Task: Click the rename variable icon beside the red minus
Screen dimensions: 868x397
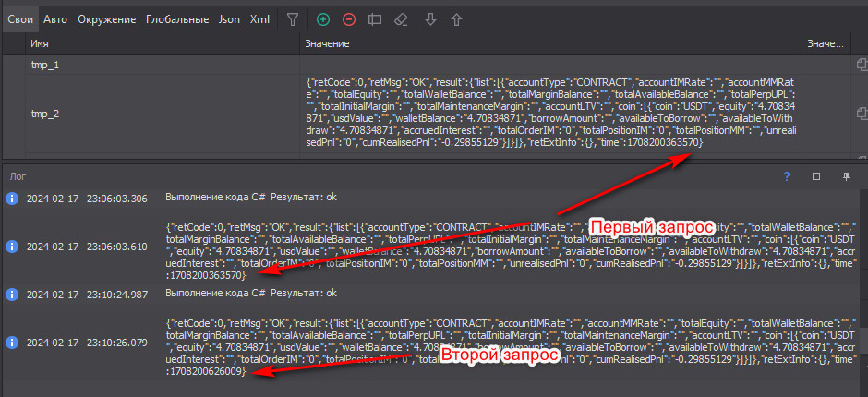Action: (375, 19)
